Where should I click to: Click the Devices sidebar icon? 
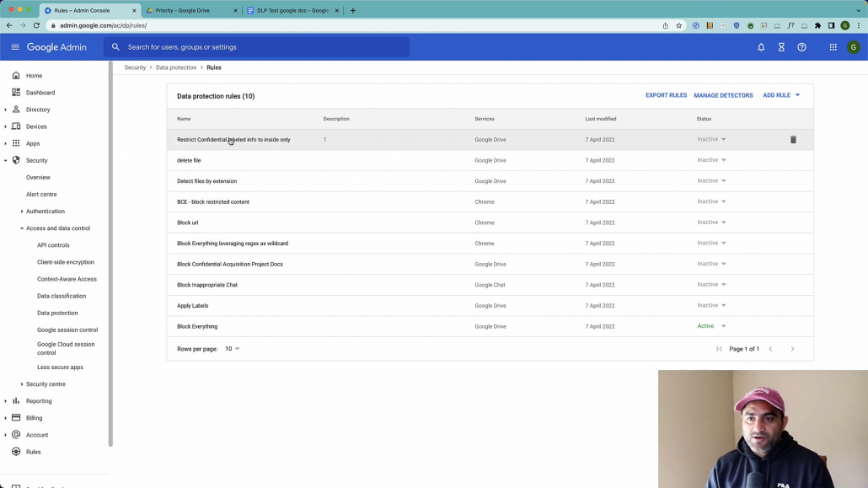point(16,126)
